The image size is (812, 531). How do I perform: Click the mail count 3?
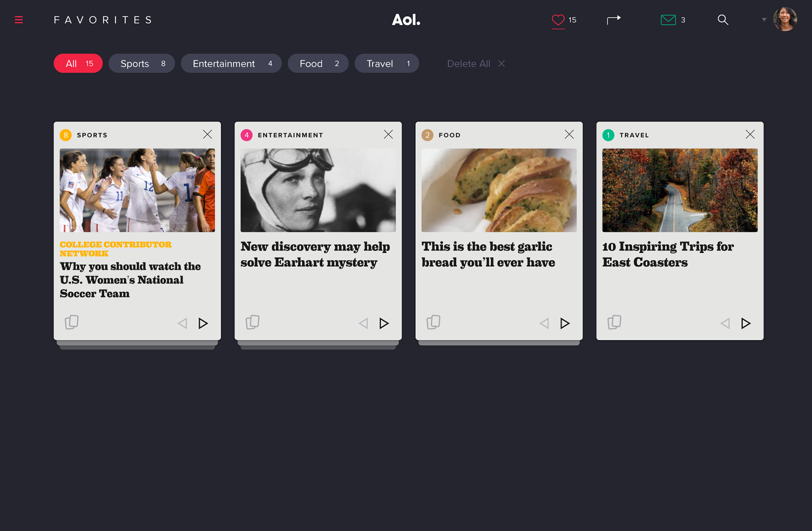click(683, 20)
